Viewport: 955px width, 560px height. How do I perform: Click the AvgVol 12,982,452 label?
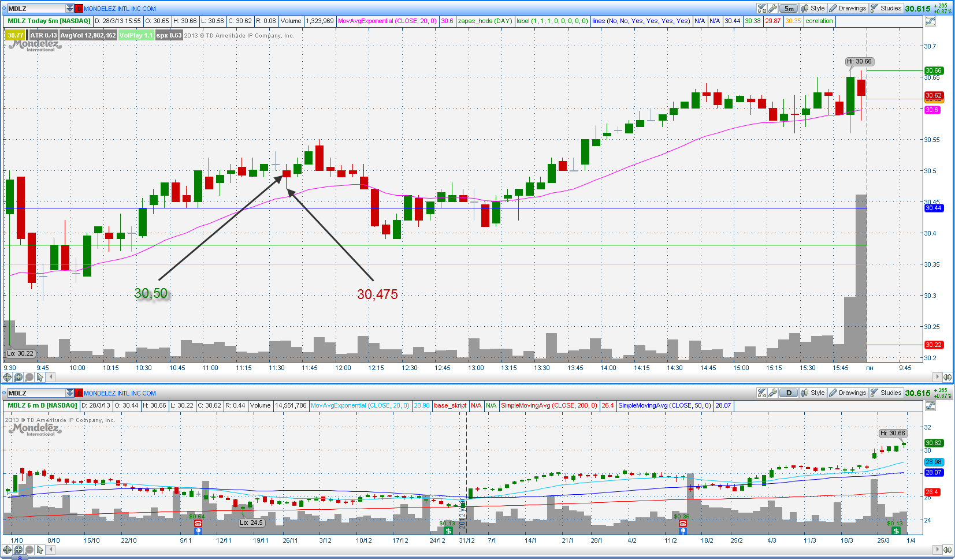click(88, 35)
